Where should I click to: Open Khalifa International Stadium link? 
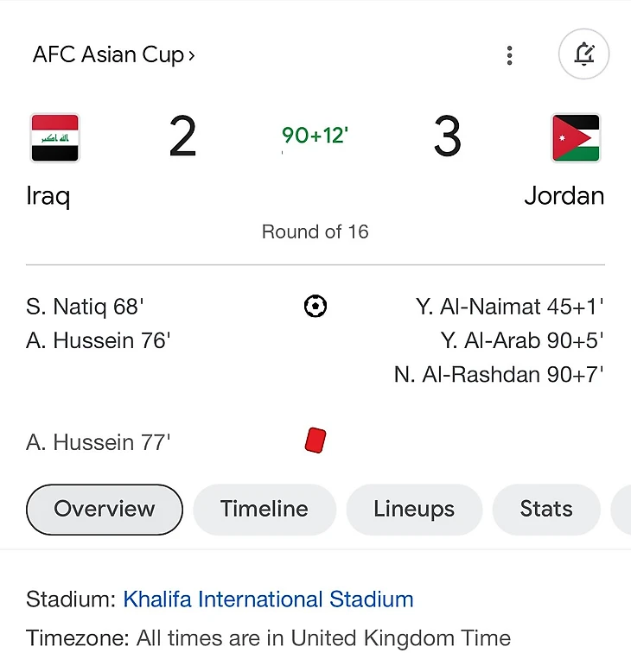tap(268, 599)
